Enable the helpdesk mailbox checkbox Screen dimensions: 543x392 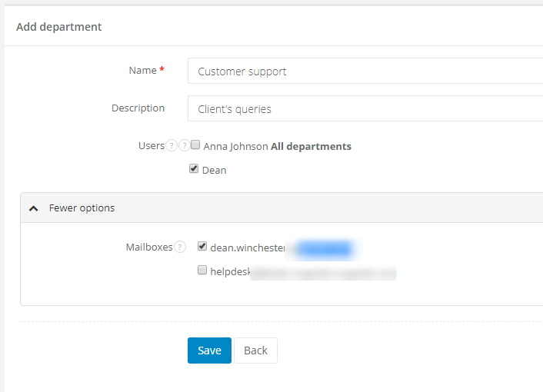(202, 271)
